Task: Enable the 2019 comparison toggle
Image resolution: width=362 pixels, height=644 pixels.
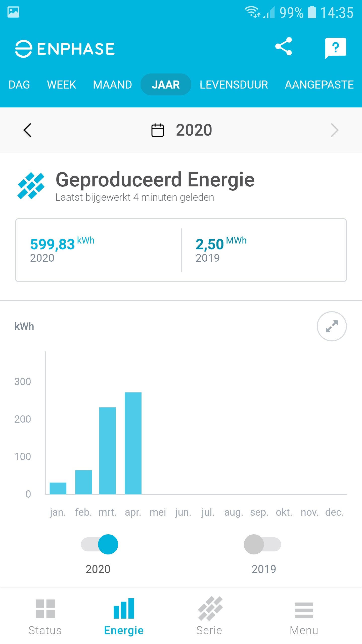Action: [262, 544]
